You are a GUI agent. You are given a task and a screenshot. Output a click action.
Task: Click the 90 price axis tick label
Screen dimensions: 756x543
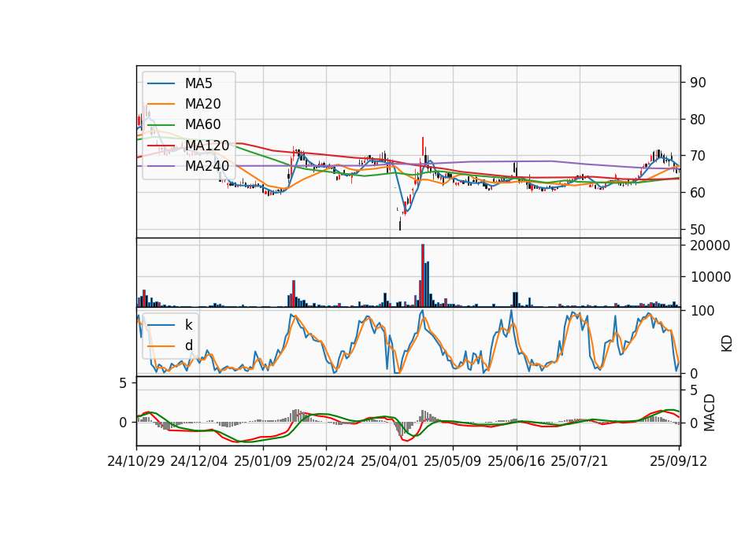[698, 83]
